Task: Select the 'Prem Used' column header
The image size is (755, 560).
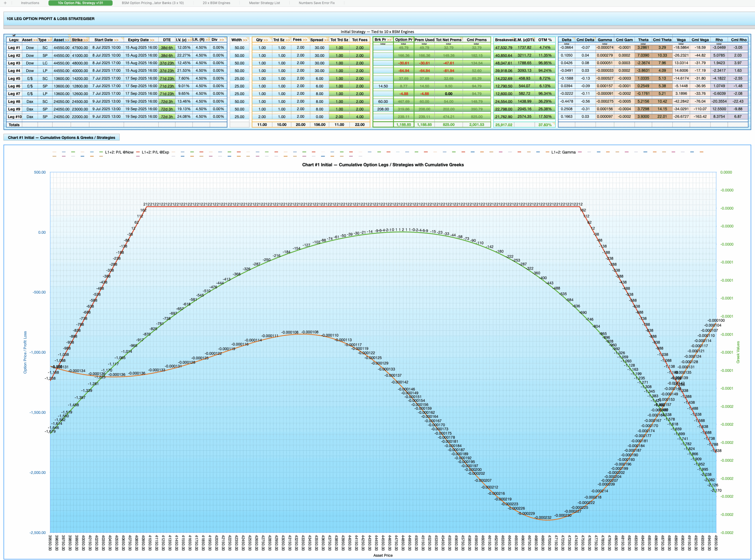Action: tap(424, 40)
